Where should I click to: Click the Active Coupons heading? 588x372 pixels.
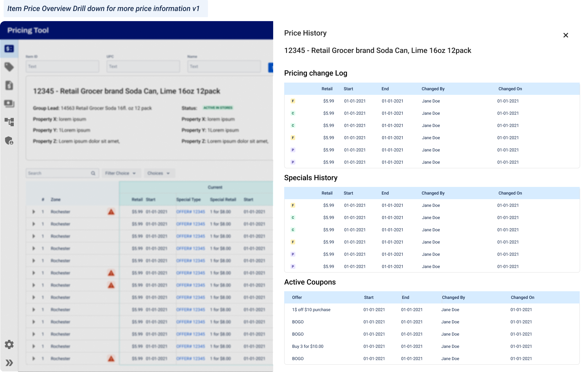click(x=310, y=282)
